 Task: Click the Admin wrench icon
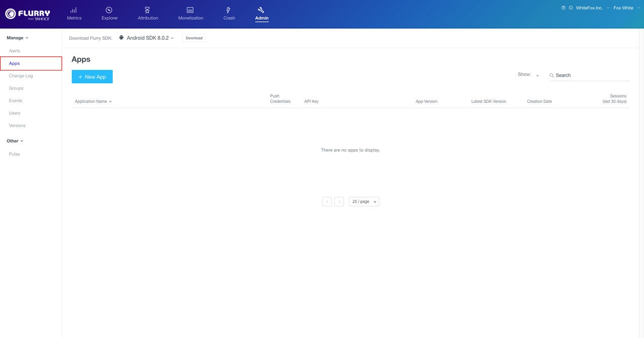[x=261, y=10]
